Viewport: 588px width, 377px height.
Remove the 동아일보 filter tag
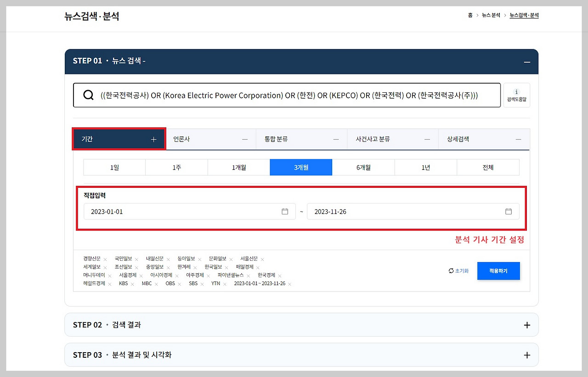point(199,259)
